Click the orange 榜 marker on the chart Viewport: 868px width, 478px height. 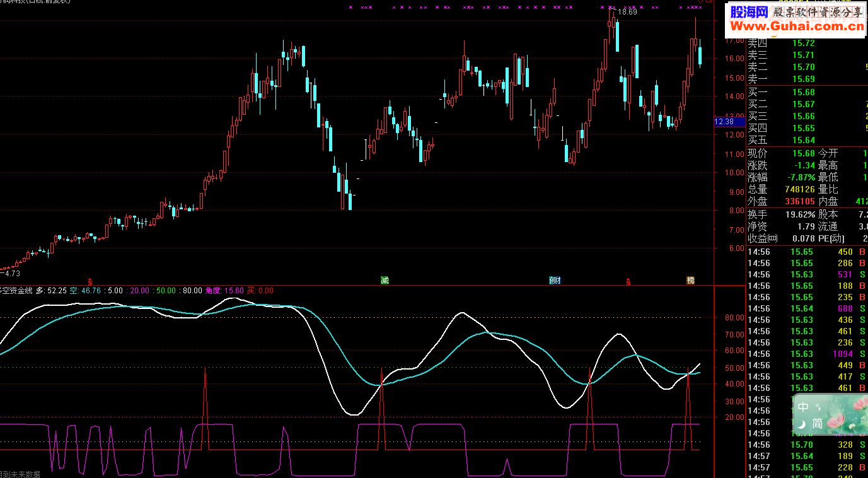[x=691, y=280]
